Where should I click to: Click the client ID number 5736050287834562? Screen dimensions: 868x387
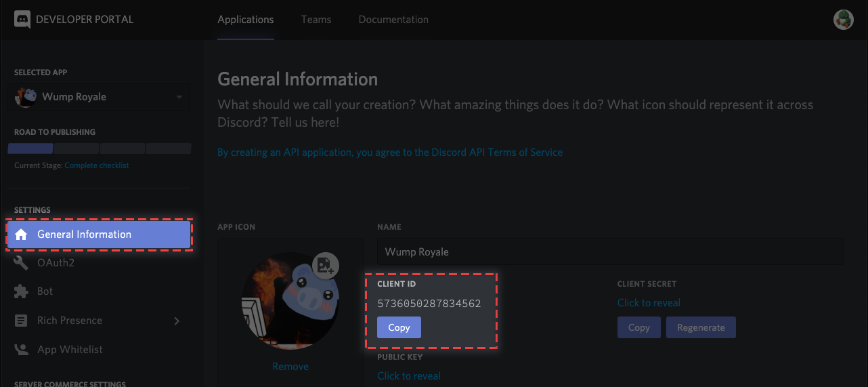click(x=429, y=304)
